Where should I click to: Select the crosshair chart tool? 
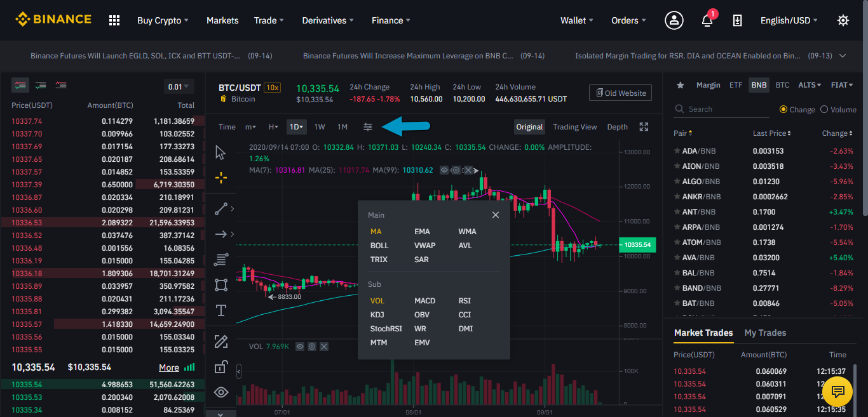(221, 178)
